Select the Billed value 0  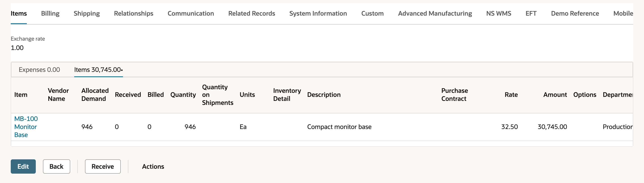point(150,127)
